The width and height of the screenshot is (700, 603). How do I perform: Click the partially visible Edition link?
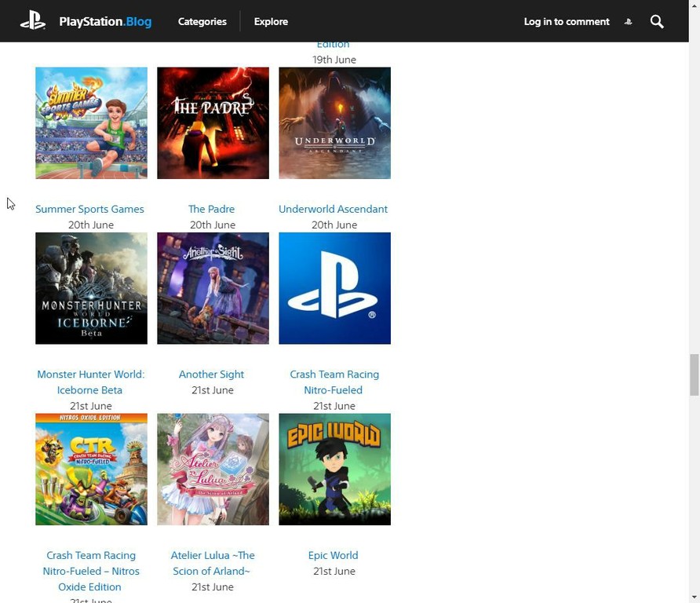[333, 45]
